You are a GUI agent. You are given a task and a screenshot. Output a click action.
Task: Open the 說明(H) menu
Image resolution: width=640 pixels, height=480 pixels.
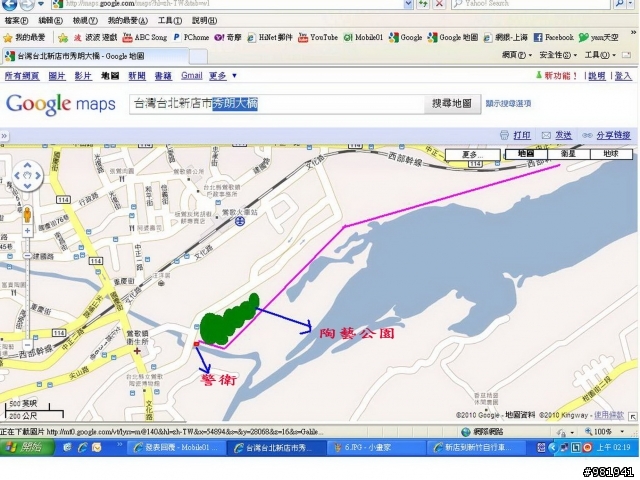point(204,20)
